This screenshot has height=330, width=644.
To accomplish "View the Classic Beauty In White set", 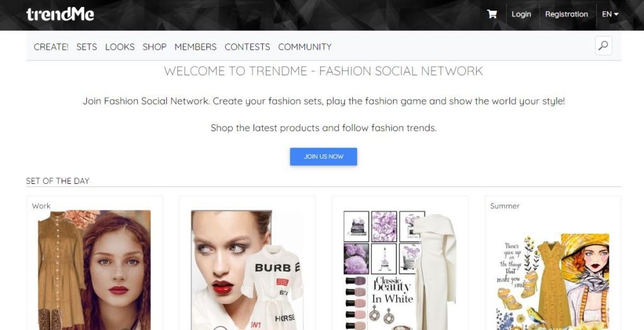I will [x=400, y=270].
